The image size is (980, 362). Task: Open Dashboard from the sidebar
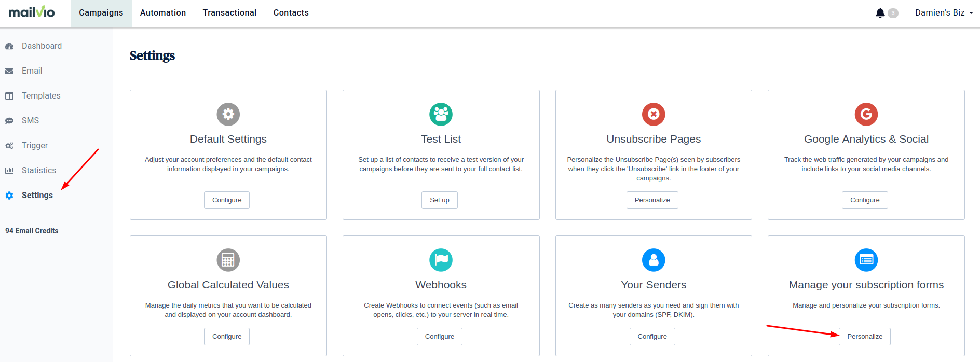(42, 46)
